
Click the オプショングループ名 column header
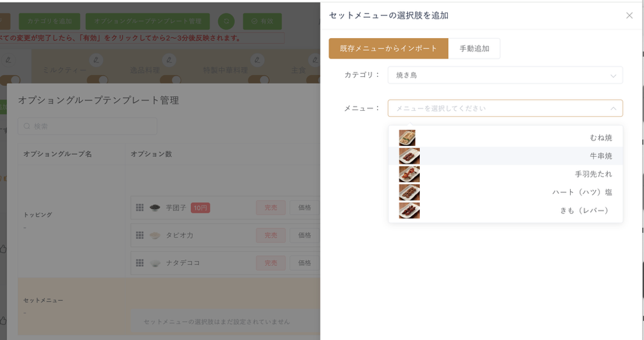(58, 154)
